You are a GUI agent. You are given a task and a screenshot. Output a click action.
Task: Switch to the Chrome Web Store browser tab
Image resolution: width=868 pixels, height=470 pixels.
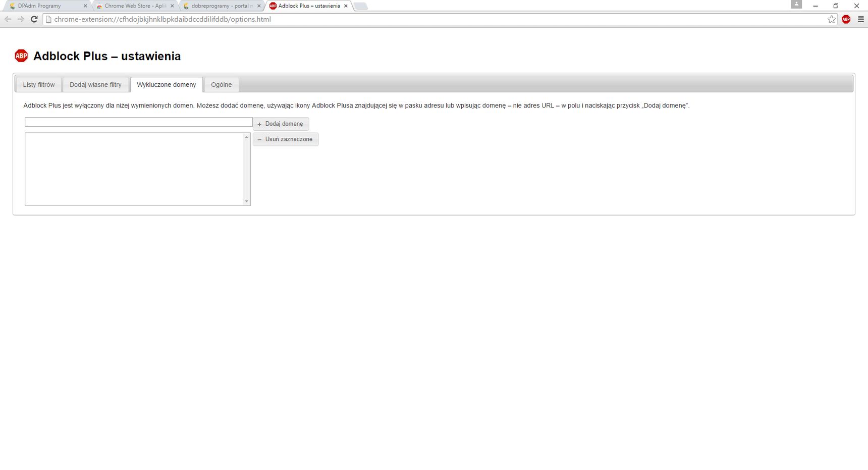click(x=134, y=6)
